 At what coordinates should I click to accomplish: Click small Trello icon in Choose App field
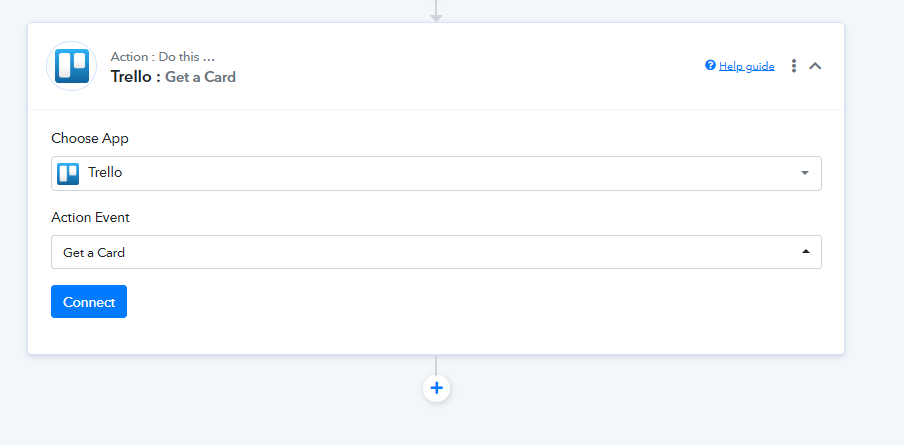tap(68, 174)
